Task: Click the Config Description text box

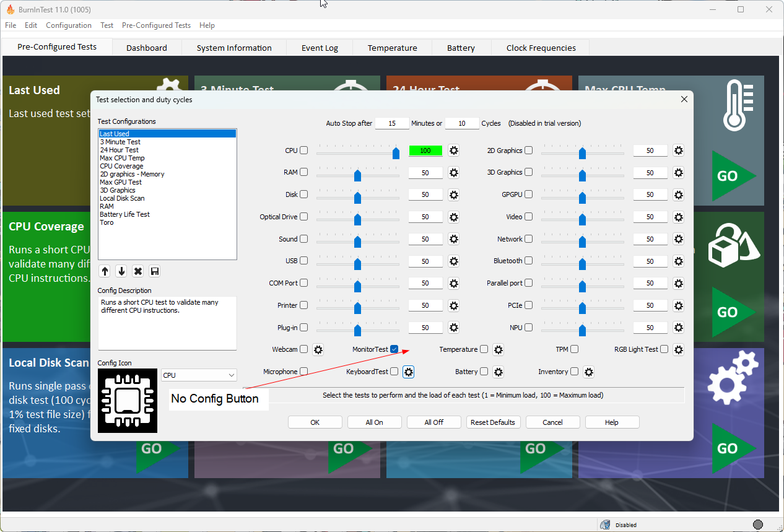Action: [x=167, y=323]
